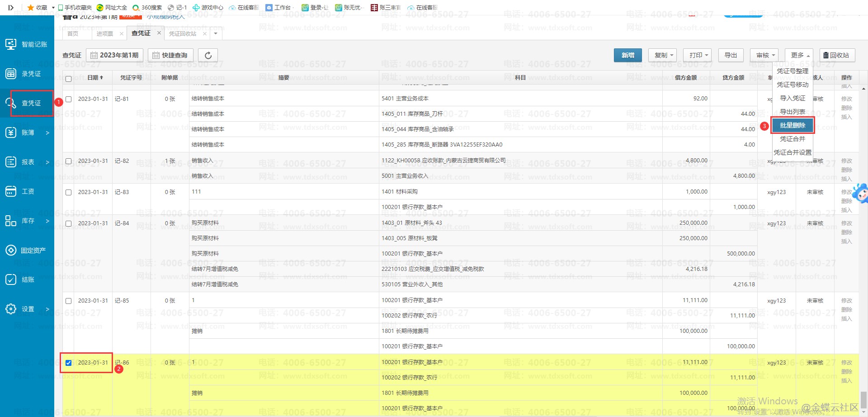
Task: Close the 查凭证 tab
Action: [159, 33]
